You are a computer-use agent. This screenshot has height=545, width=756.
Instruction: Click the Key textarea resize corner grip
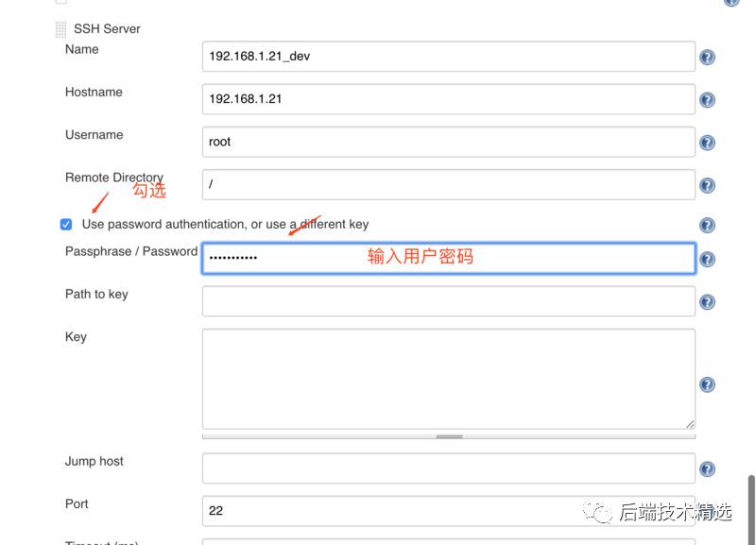tap(690, 424)
